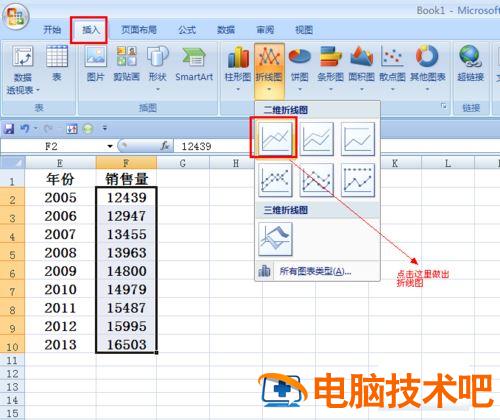Open the Shapes (形状) gallery

coord(157,68)
